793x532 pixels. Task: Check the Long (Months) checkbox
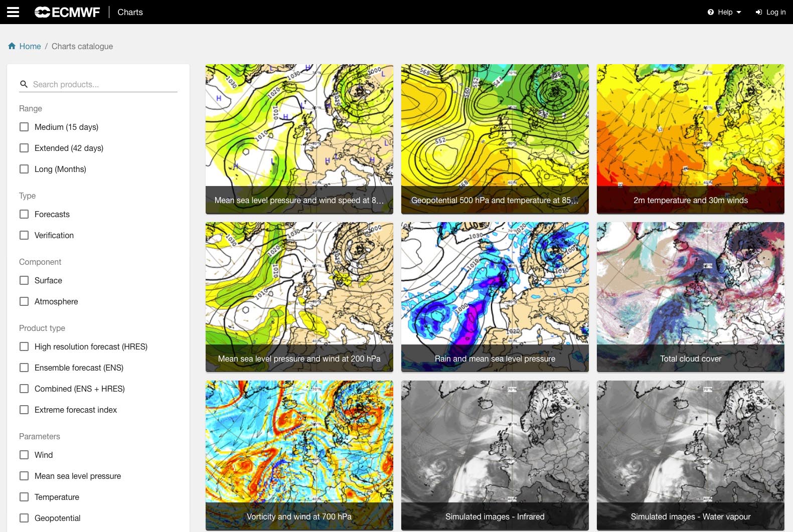coord(24,169)
